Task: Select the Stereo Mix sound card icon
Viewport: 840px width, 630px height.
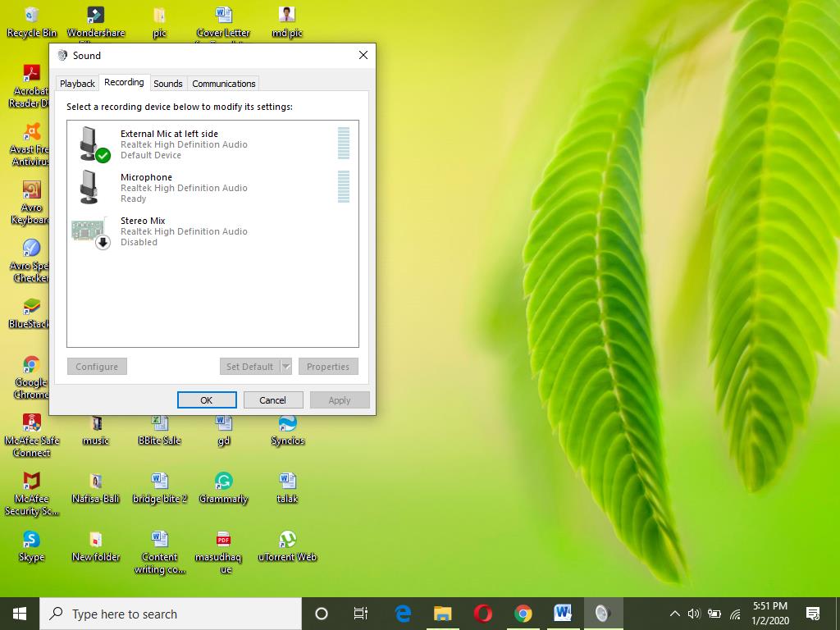Action: 89,231
